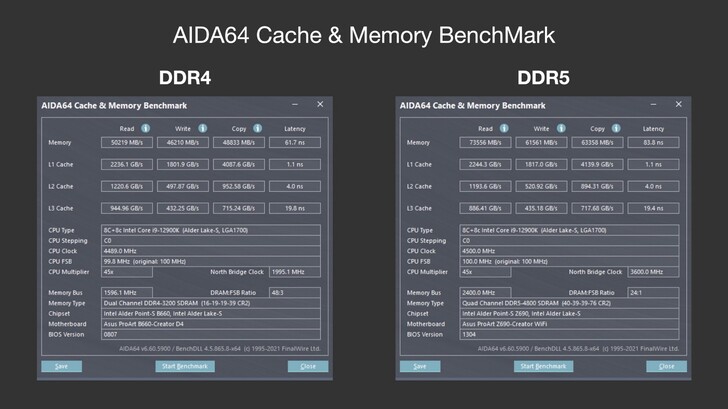Click the Copy info icon in DDR4 window
Viewport: 728px width, 409px height.
coord(257,128)
